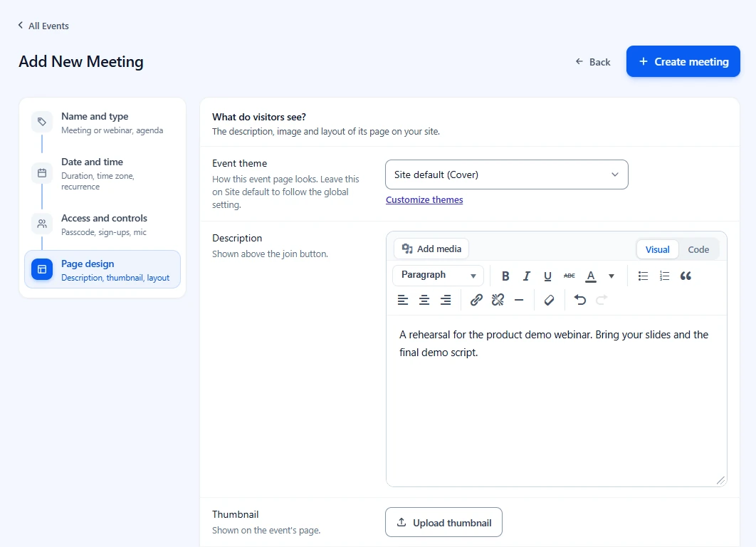This screenshot has height=547, width=756.
Task: Insert a blockquote
Action: (686, 276)
